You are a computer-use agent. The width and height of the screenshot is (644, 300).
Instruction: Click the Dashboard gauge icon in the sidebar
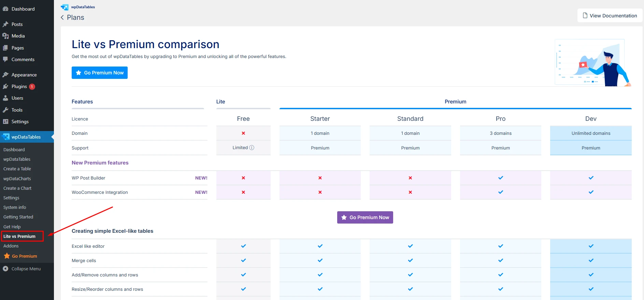5,9
